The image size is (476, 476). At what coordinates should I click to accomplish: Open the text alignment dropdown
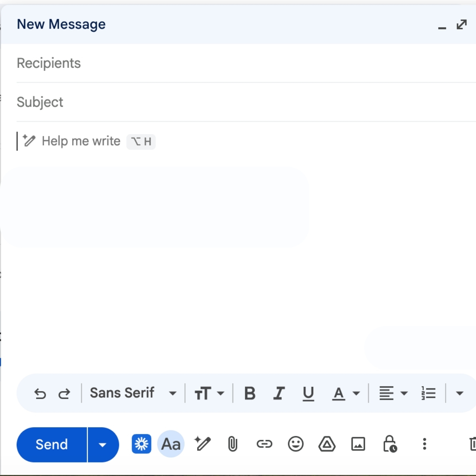pyautogui.click(x=393, y=393)
